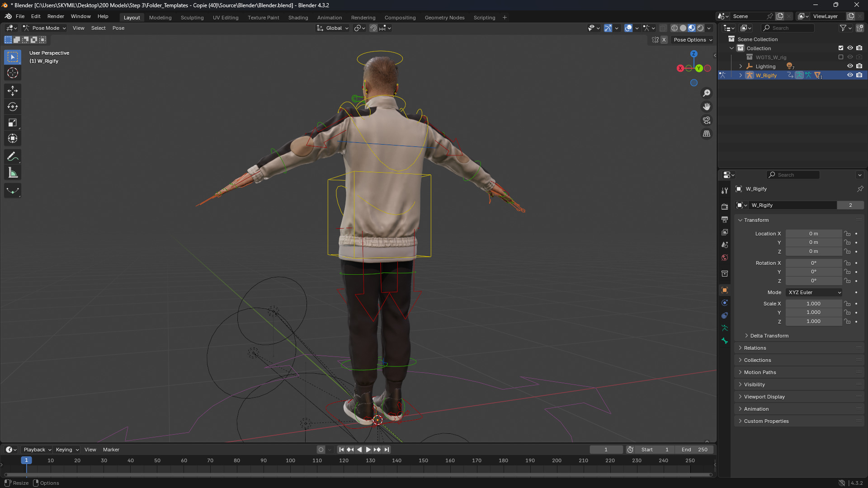Viewport: 868px width, 488px height.
Task: Hide Lighting in viewport
Action: (850, 66)
